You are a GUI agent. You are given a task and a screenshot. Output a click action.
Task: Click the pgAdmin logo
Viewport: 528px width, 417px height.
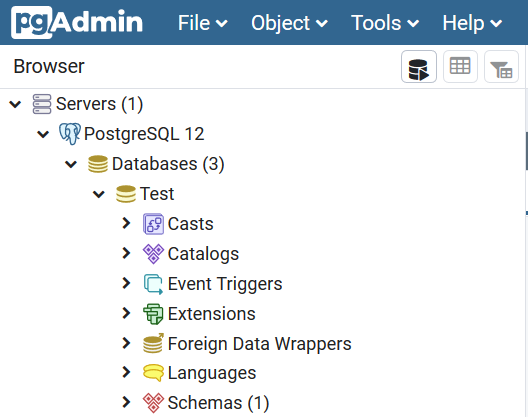coord(77,22)
